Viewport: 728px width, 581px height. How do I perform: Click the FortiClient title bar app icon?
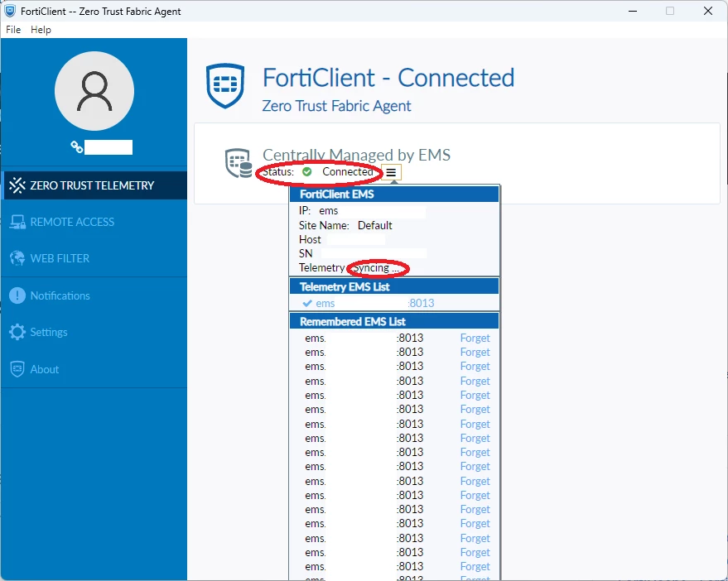10,11
